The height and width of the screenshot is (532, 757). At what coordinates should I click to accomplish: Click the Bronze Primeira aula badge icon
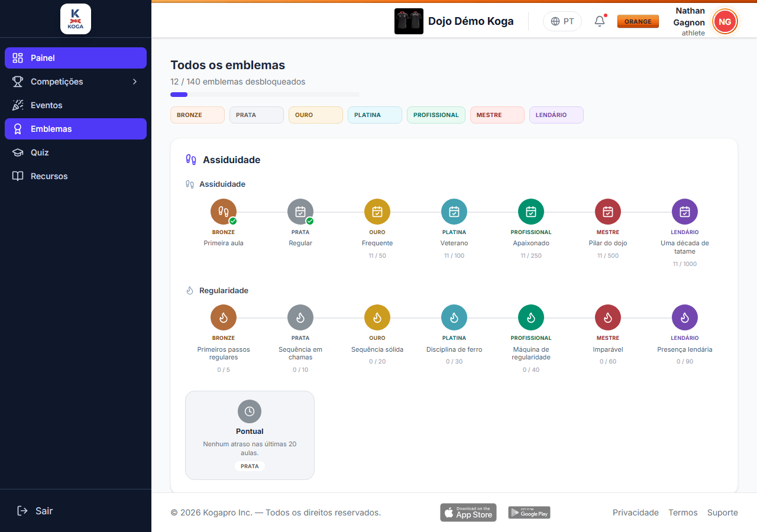tap(224, 212)
